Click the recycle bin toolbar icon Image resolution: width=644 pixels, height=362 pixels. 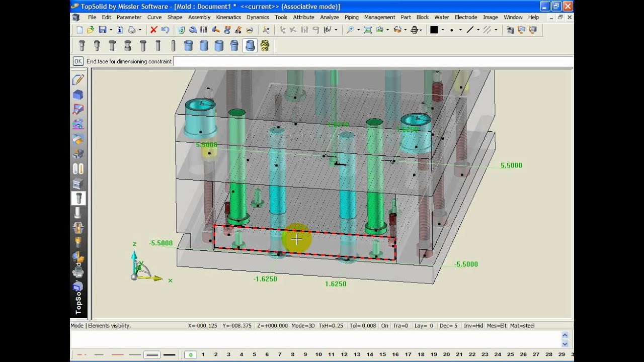point(181,30)
